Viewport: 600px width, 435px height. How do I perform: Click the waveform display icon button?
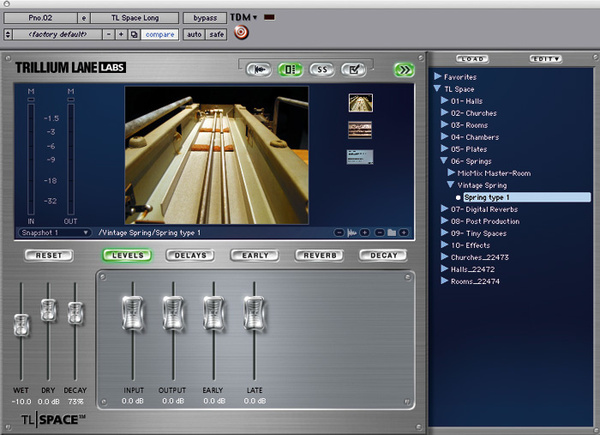pos(259,70)
